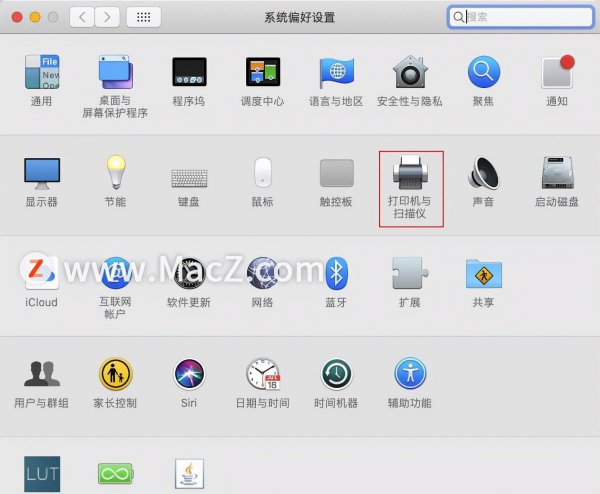Image resolution: width=600 pixels, height=494 pixels.
Task: Open 软件更新 gear icon
Action: tap(189, 273)
